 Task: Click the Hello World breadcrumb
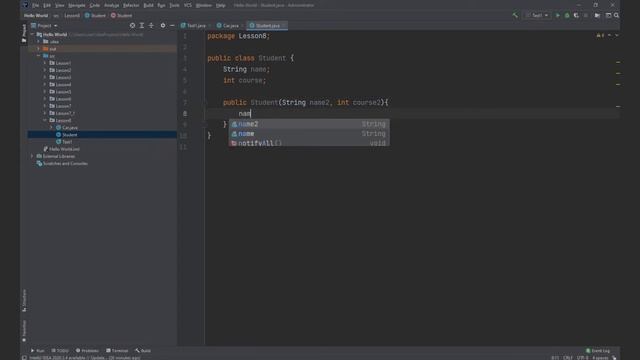click(36, 16)
